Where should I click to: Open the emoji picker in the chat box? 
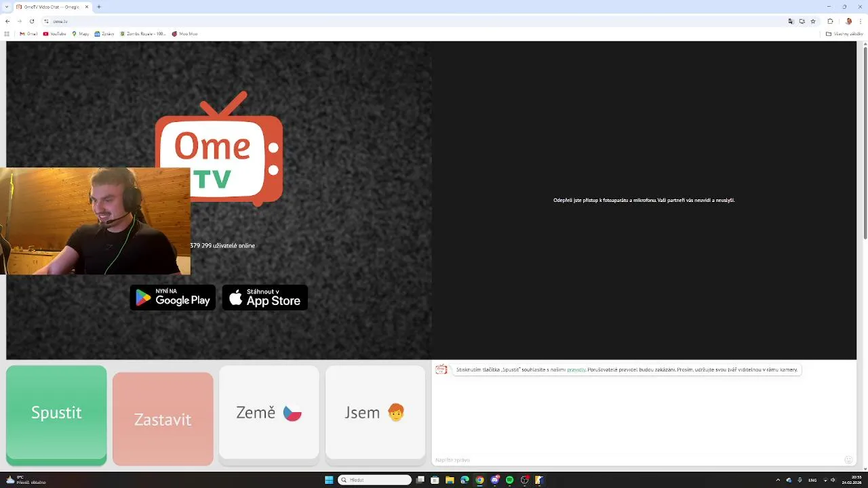[848, 460]
